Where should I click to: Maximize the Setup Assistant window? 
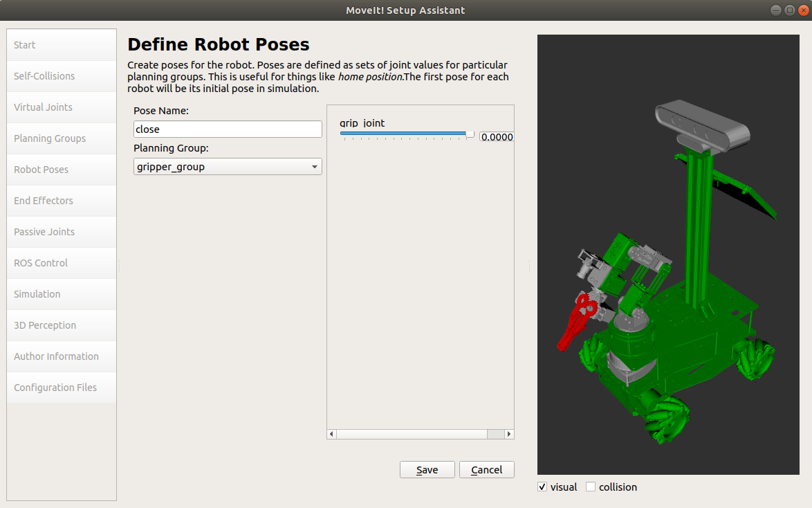click(790, 10)
